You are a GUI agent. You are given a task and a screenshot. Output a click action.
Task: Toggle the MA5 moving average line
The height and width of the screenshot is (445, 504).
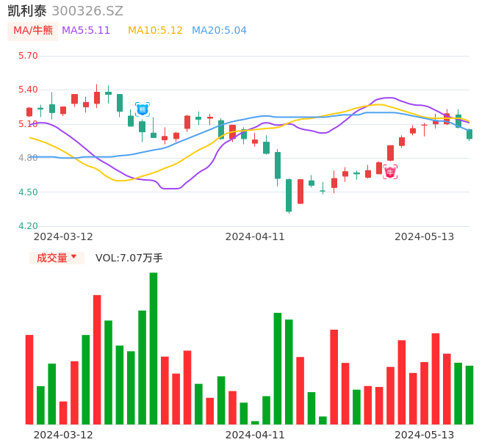86,30
